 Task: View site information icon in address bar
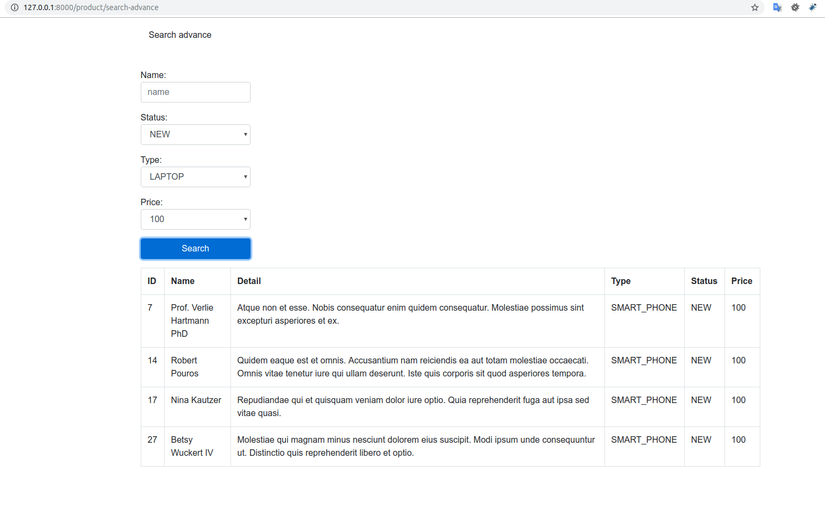14,7
